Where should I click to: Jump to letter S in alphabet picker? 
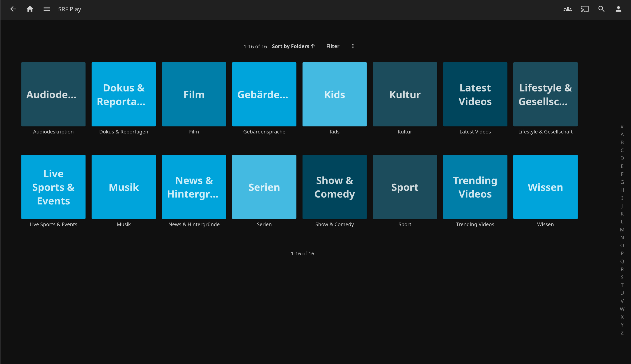(x=622, y=277)
